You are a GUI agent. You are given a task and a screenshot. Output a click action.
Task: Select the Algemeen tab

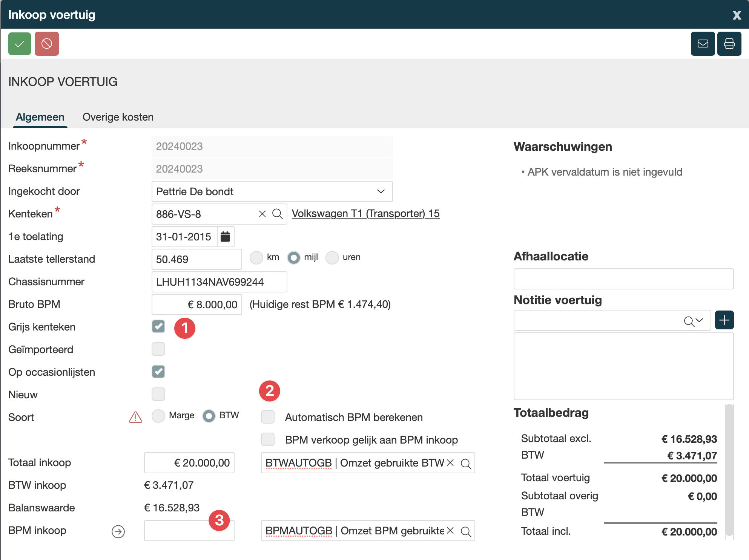click(x=40, y=117)
